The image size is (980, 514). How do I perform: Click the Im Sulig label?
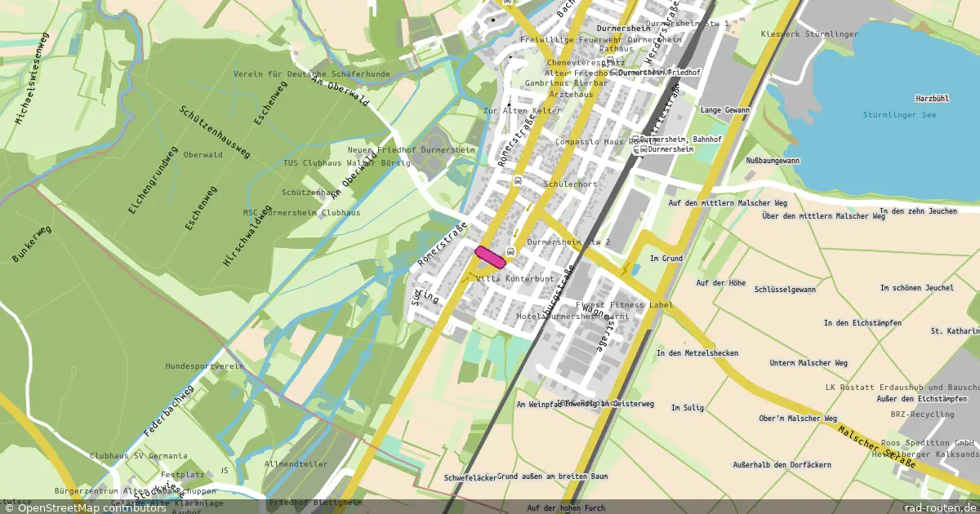[687, 408]
